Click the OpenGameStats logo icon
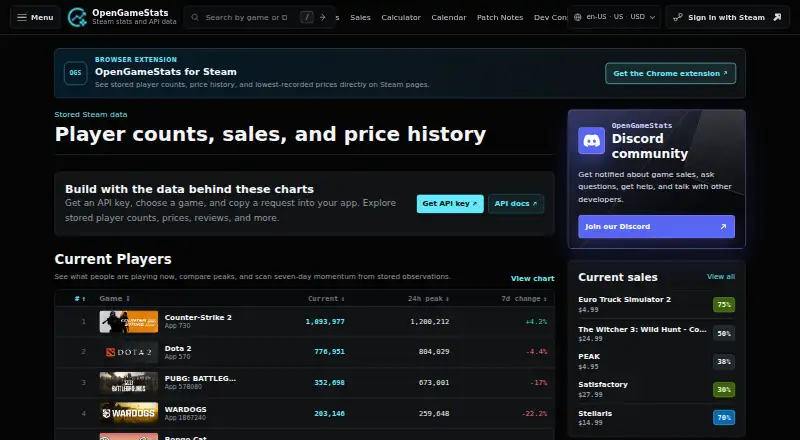The height and width of the screenshot is (440, 800). pos(77,17)
